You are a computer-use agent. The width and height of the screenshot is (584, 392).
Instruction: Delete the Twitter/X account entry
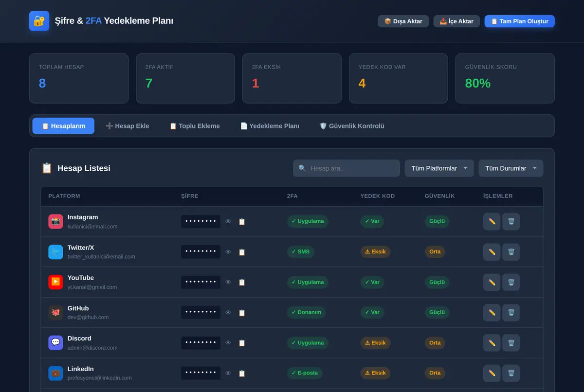pos(511,252)
